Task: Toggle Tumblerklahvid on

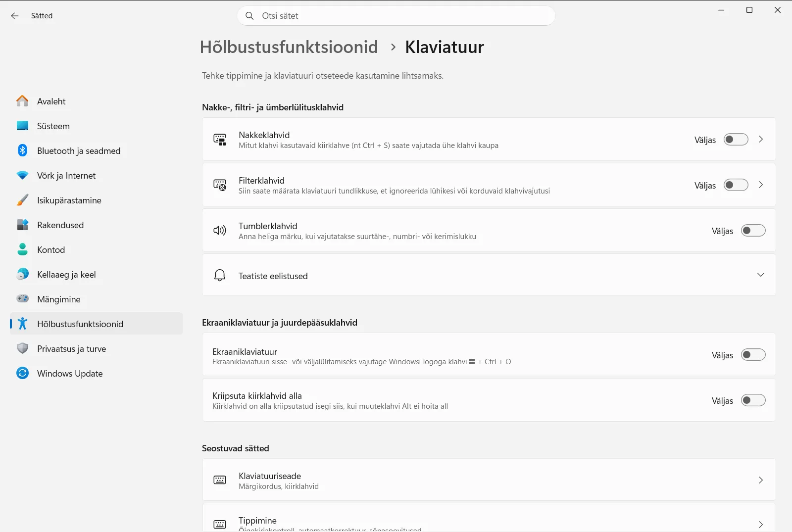Action: pos(753,231)
